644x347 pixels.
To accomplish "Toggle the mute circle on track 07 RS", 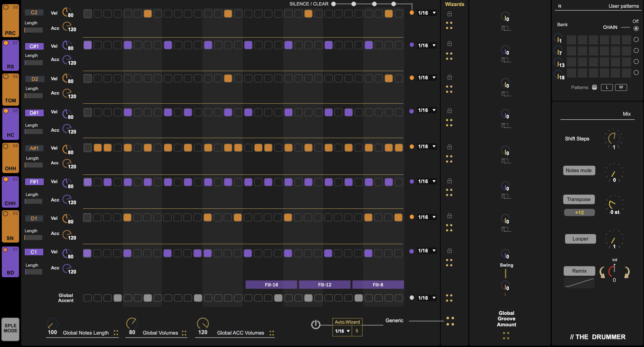I will (6, 43).
